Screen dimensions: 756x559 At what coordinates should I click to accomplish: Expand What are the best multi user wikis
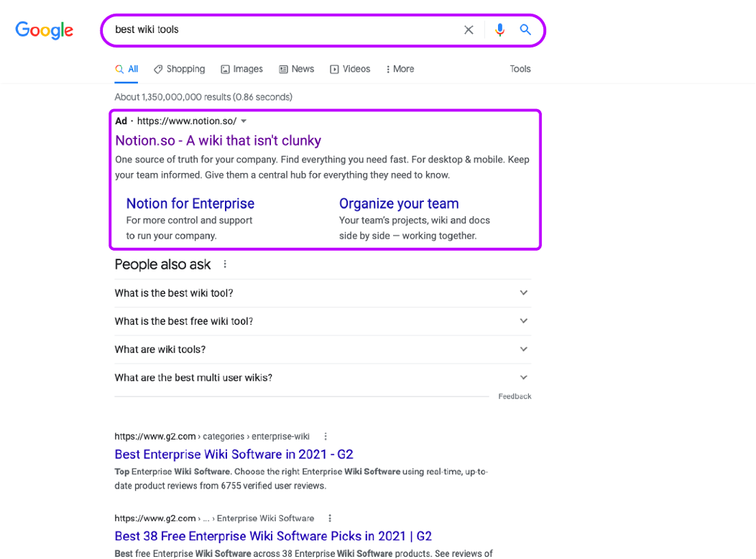click(523, 377)
